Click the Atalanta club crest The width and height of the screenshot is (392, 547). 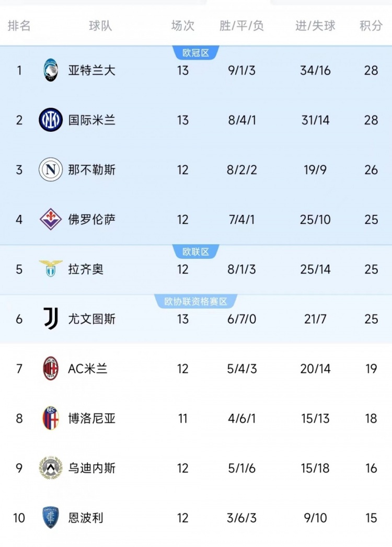click(51, 70)
